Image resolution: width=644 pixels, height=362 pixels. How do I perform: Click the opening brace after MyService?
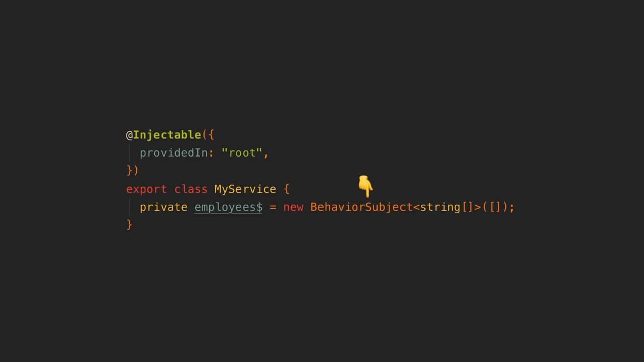(x=286, y=190)
